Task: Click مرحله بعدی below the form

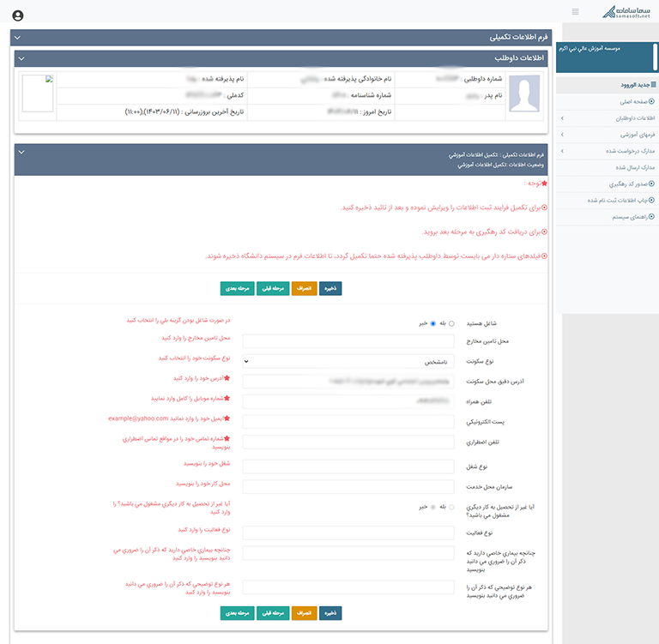Action: (x=238, y=613)
